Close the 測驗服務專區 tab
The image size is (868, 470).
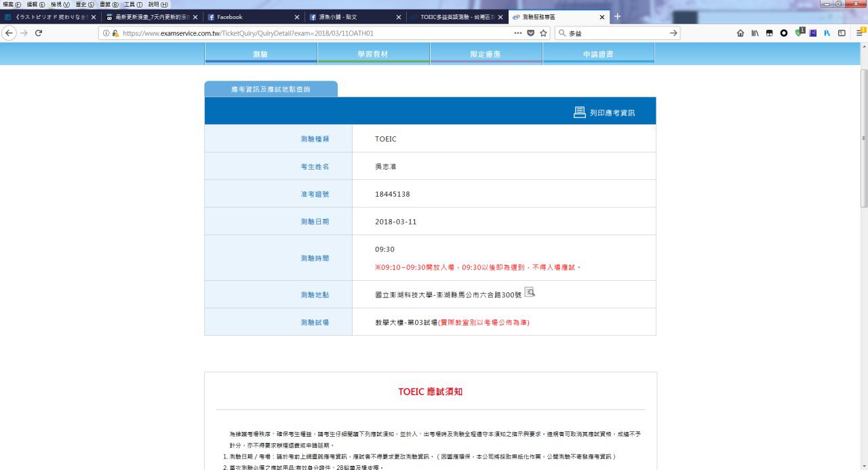[x=601, y=17]
